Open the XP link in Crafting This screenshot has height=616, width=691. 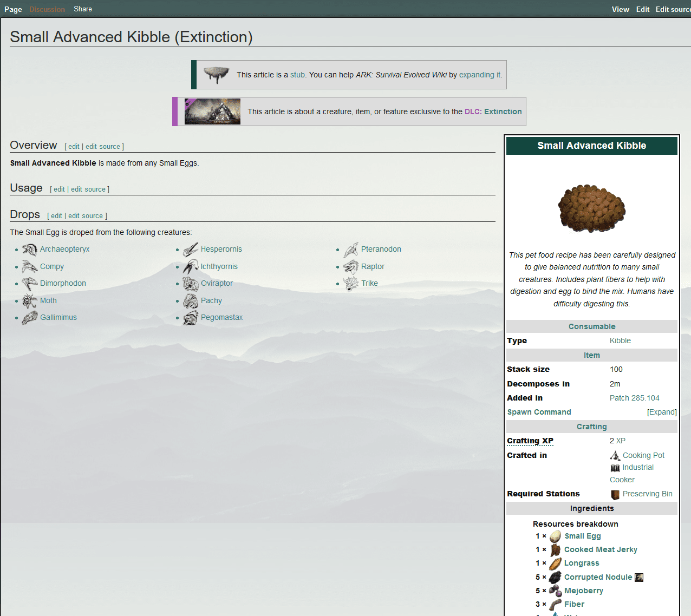coord(621,441)
